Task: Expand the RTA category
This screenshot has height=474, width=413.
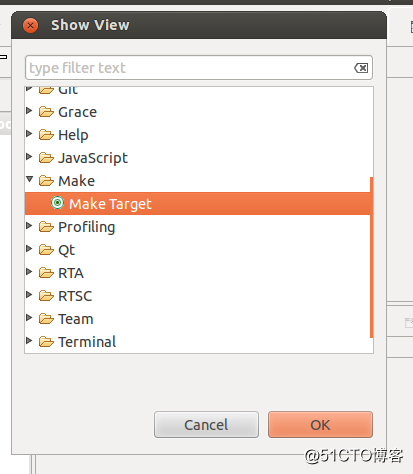Action: pos(29,271)
